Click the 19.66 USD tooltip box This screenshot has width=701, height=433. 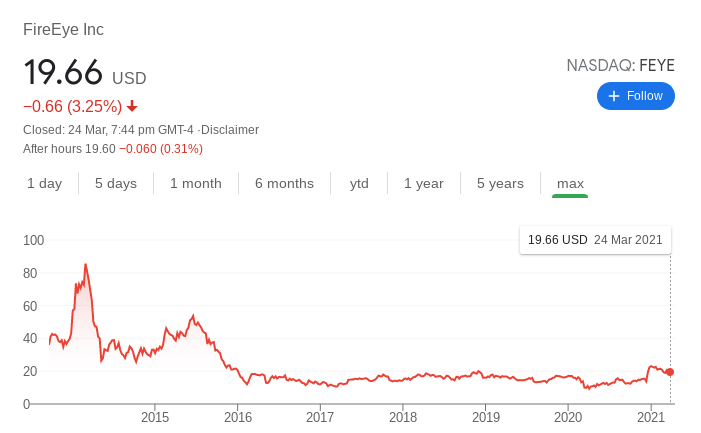coord(595,240)
